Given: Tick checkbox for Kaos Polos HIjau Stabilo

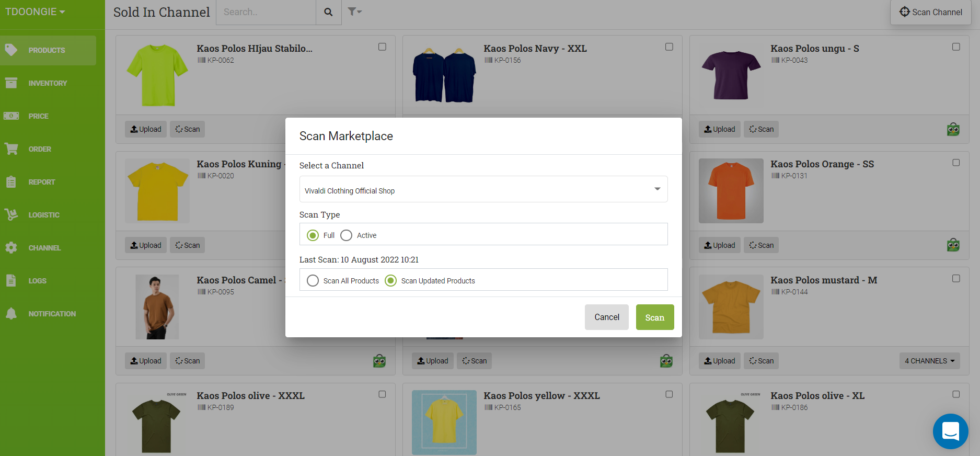Looking at the screenshot, I should [x=382, y=47].
